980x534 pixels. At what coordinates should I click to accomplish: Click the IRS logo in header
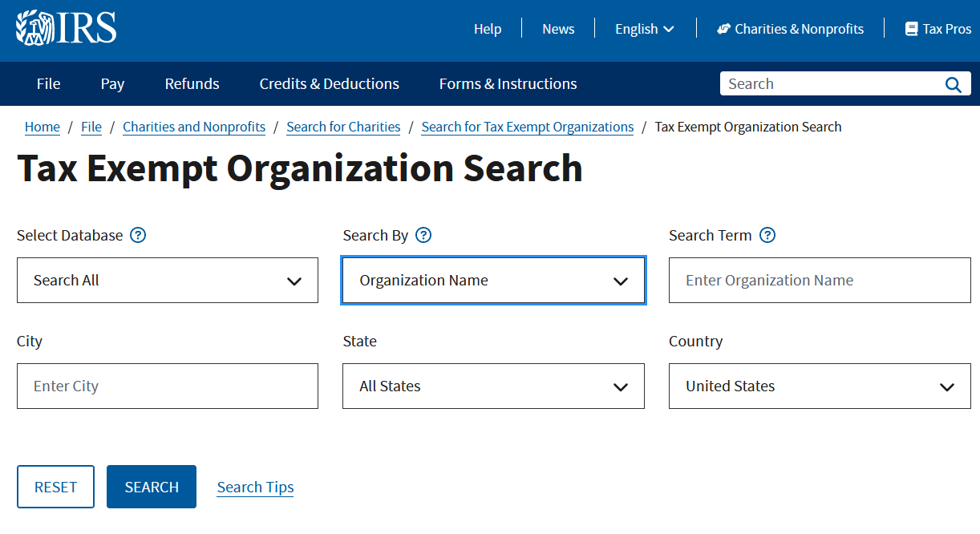pos(67,28)
